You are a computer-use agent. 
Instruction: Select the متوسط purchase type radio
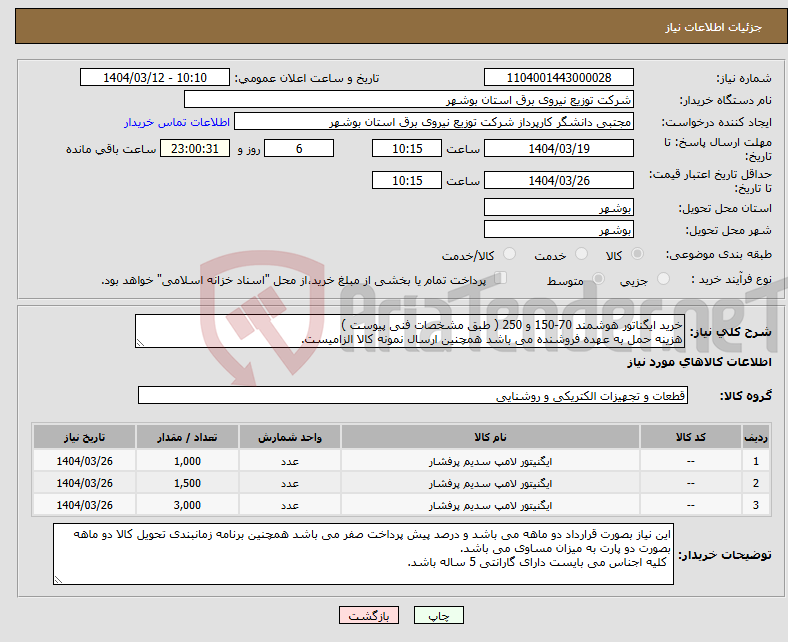click(598, 279)
